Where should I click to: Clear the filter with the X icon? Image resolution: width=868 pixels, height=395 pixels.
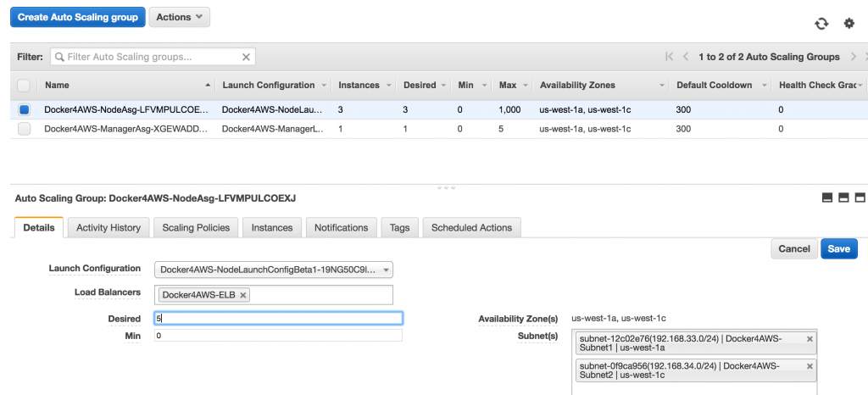coord(246,57)
